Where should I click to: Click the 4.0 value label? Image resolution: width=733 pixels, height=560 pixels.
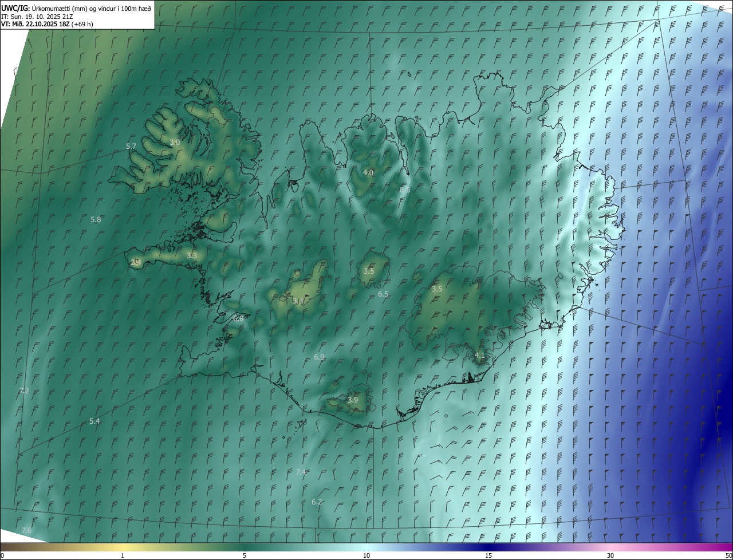point(368,172)
